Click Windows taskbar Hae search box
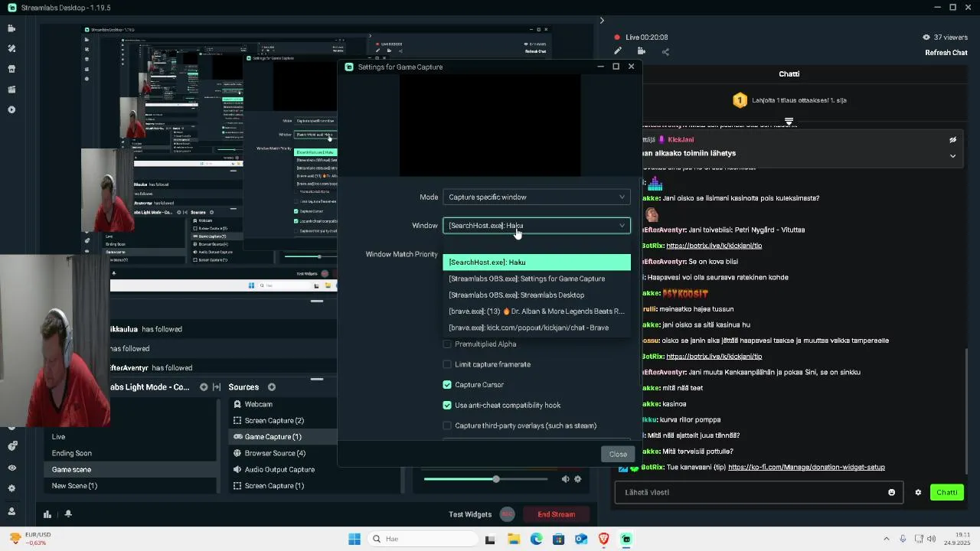The image size is (980, 551). (x=421, y=539)
